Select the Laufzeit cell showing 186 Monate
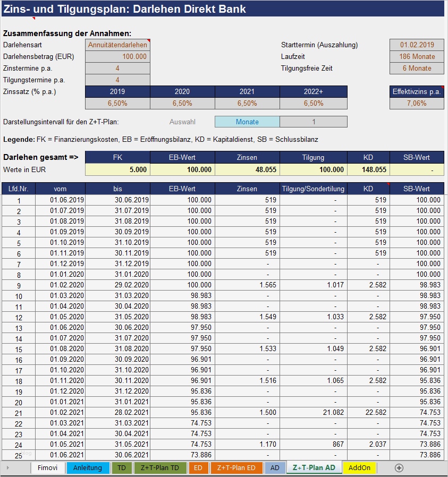The width and height of the screenshot is (448, 477). (417, 56)
